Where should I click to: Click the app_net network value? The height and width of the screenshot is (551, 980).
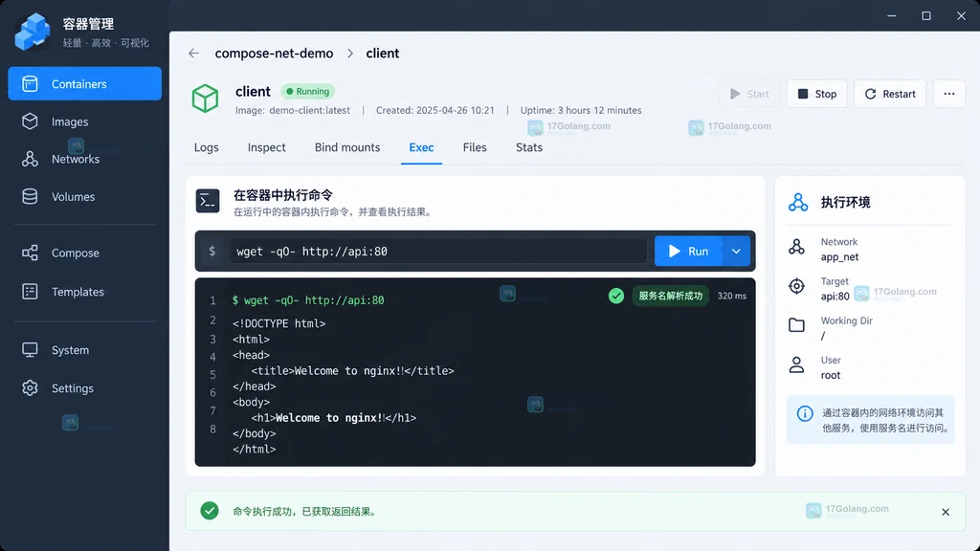(x=839, y=256)
